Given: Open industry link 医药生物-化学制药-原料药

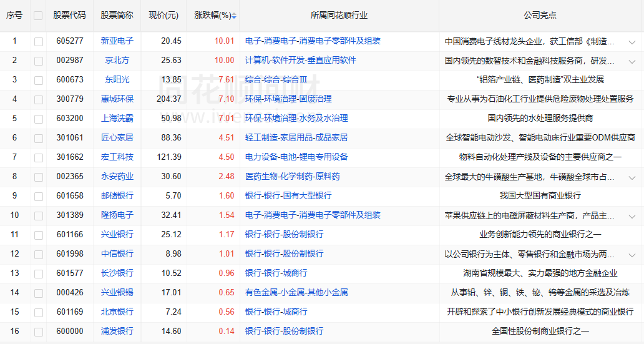Looking at the screenshot, I should click(293, 176).
